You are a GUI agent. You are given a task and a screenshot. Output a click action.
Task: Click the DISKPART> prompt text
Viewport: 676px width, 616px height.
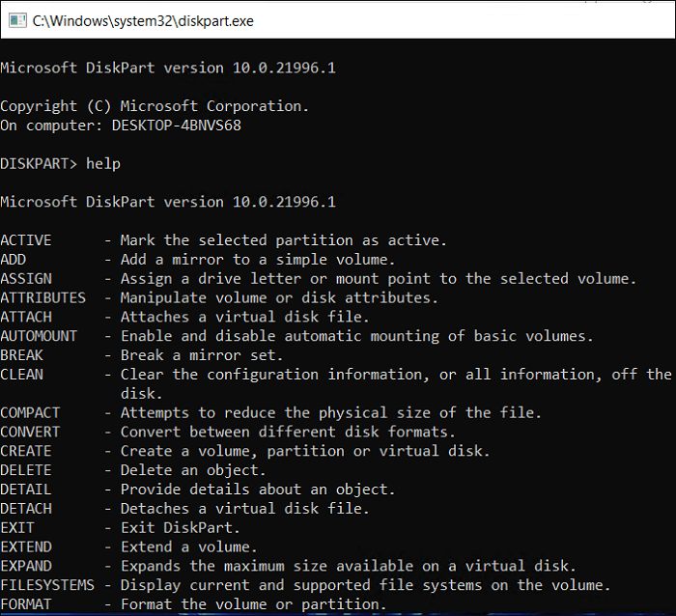click(39, 163)
